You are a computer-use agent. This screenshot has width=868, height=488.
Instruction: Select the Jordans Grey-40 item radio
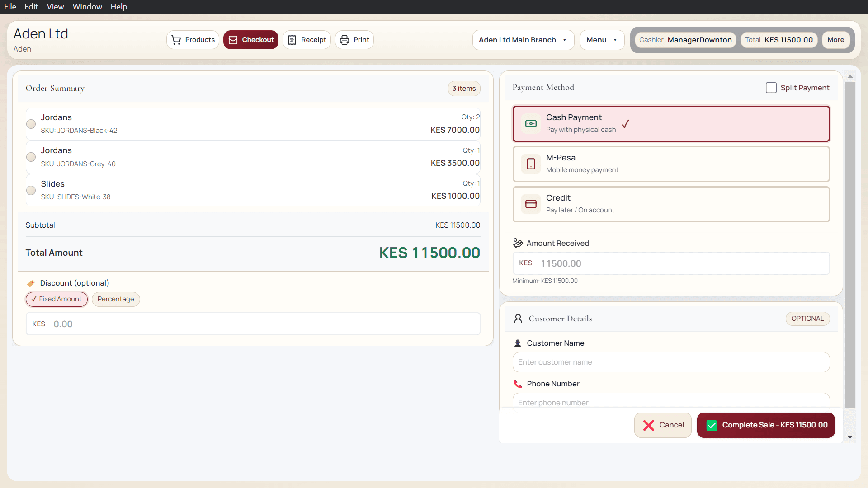(31, 157)
